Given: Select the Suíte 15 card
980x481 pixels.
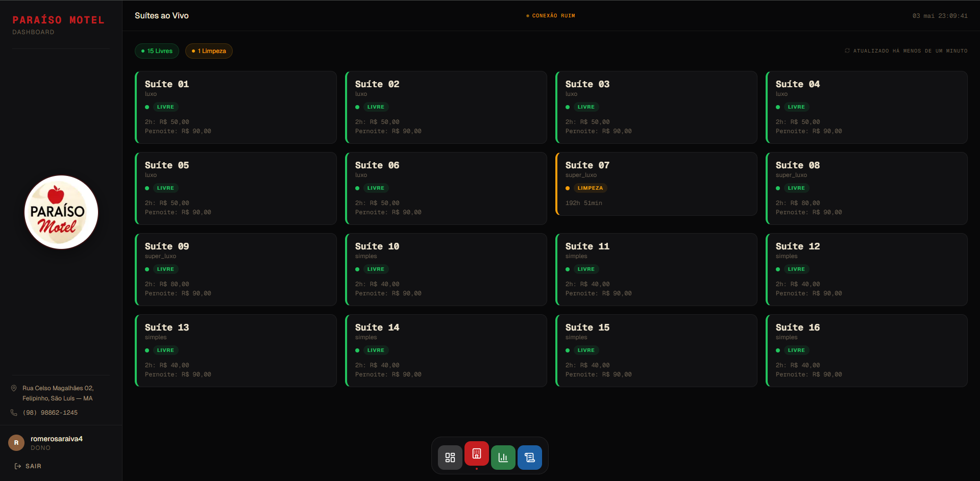Looking at the screenshot, I should (x=656, y=350).
